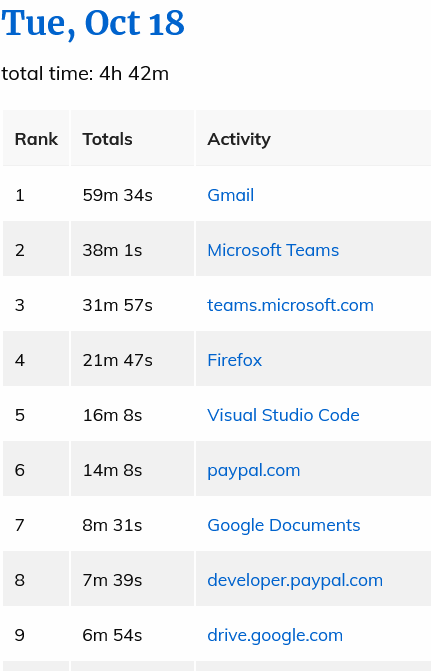Open the Tue, Oct 18 heading link

click(x=93, y=24)
